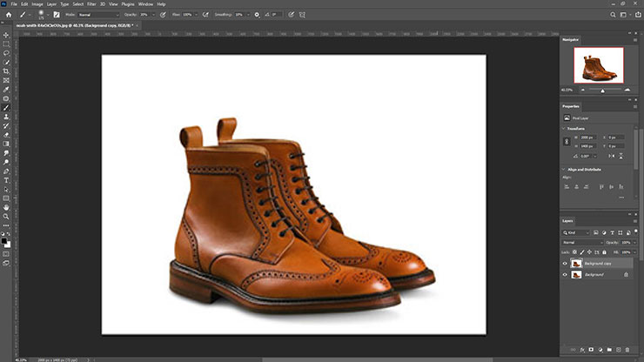Select the Move tool
The height and width of the screenshot is (362, 644).
[x=6, y=35]
